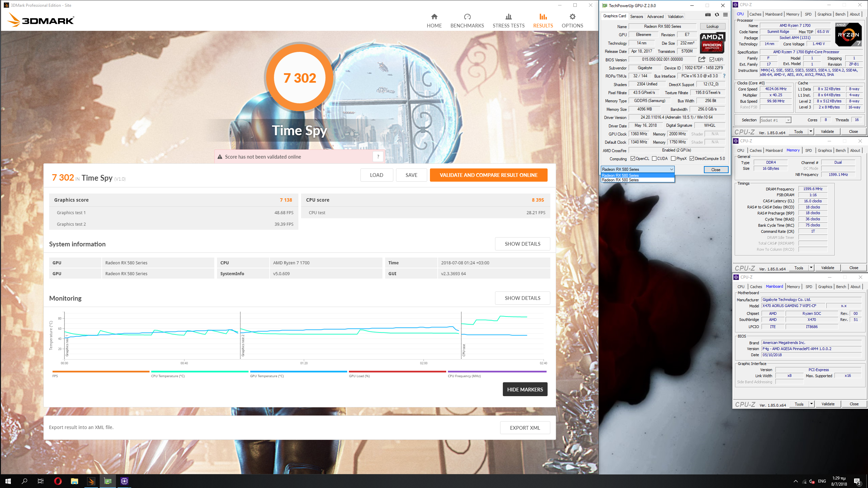Click the LOAD result button
This screenshot has height=488, width=868.
pyautogui.click(x=376, y=175)
